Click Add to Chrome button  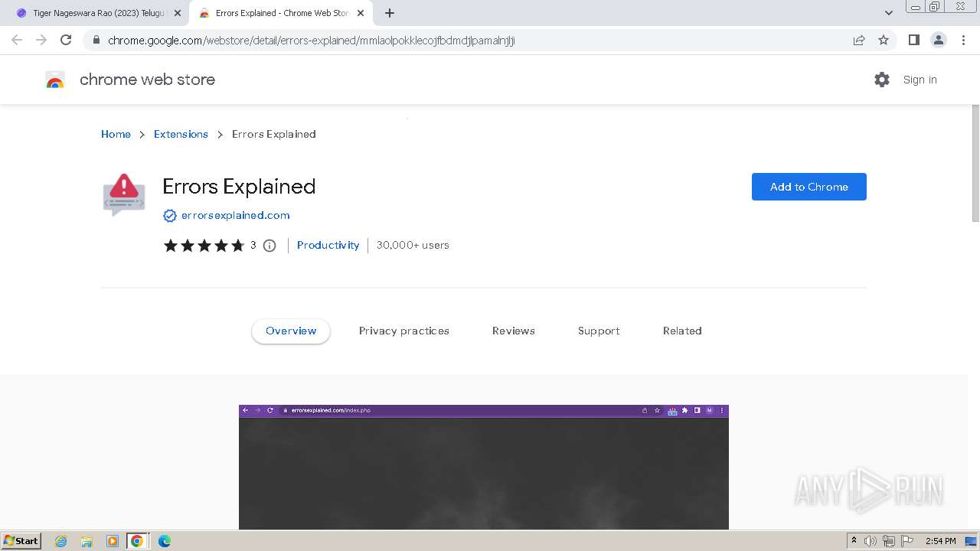808,187
